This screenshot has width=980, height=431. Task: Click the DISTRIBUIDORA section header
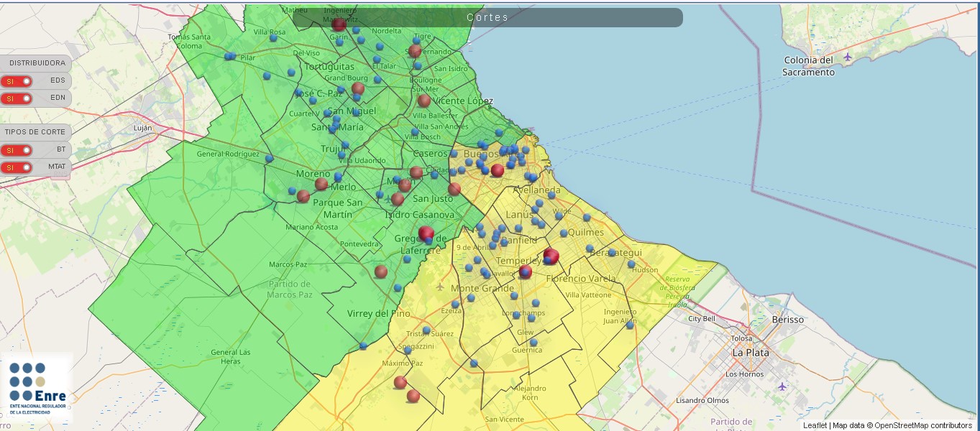[x=37, y=63]
